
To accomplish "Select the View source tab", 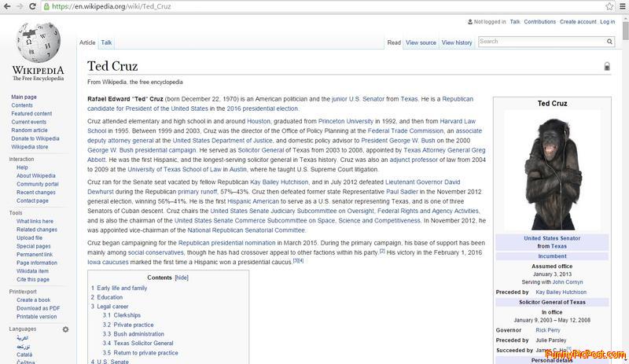I will [x=421, y=42].
